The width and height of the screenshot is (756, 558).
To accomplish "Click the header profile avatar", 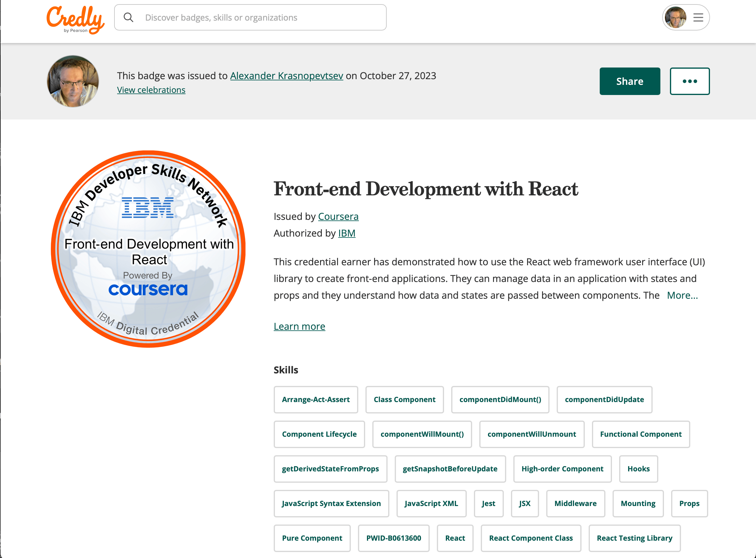I will (676, 18).
